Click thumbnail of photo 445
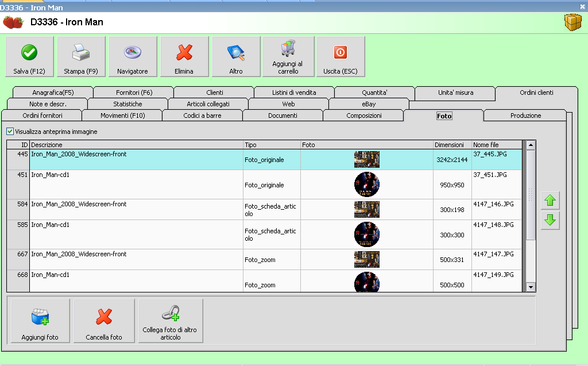 [x=367, y=160]
